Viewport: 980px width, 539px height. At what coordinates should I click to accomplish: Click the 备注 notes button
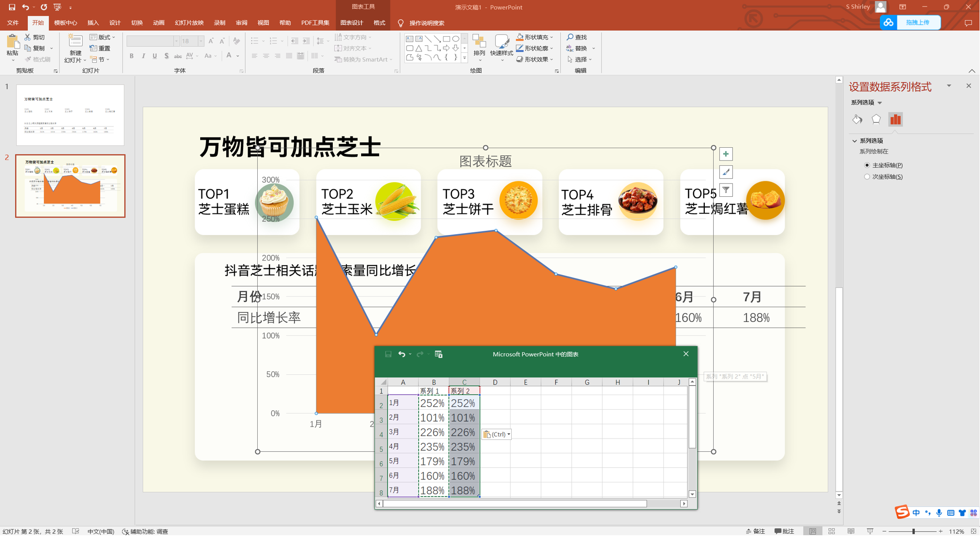[755, 531]
